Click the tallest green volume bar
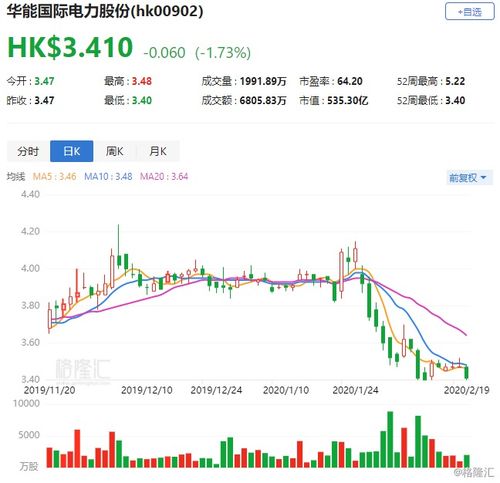 tap(390, 439)
